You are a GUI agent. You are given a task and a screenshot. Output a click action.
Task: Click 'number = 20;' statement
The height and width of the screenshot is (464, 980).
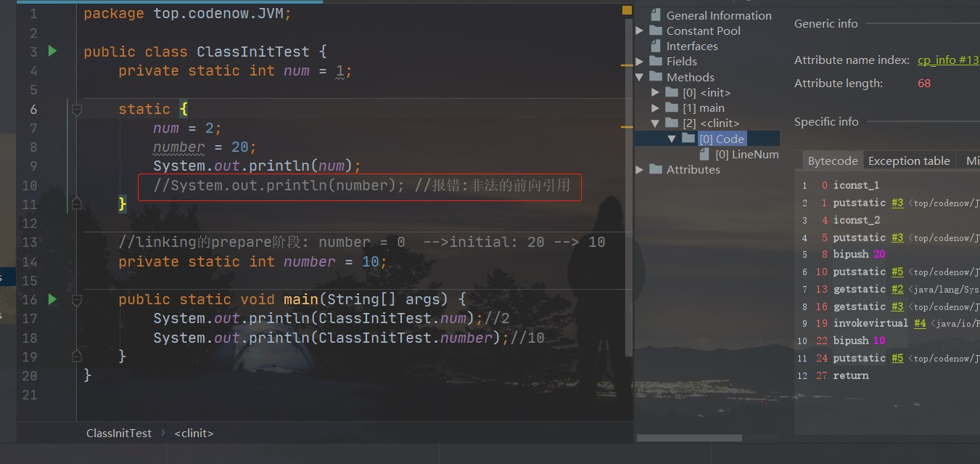pyautogui.click(x=205, y=147)
